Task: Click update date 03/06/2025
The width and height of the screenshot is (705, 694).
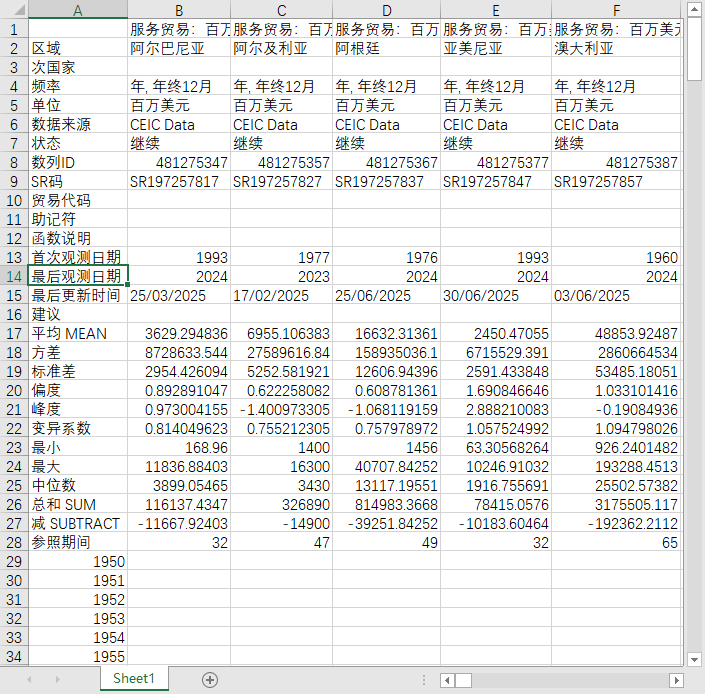Action: (x=616, y=295)
